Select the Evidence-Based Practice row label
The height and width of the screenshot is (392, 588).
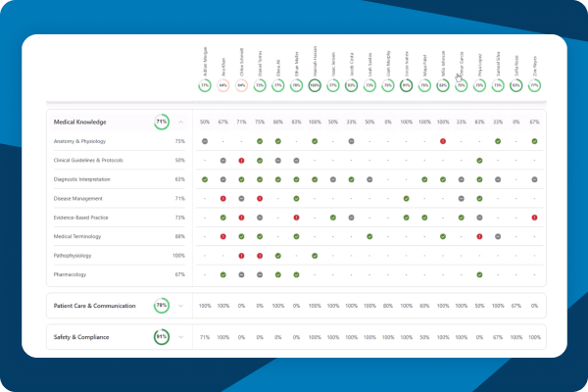tap(80, 218)
